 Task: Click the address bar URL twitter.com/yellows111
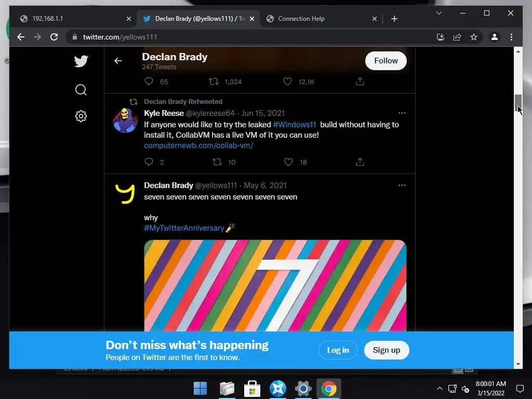(120, 37)
